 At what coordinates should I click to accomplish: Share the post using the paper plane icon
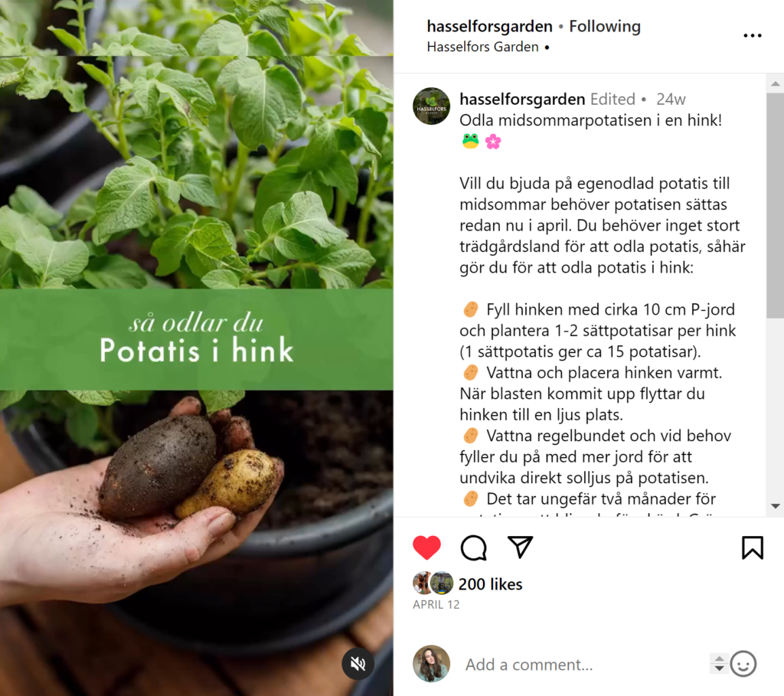pos(520,547)
